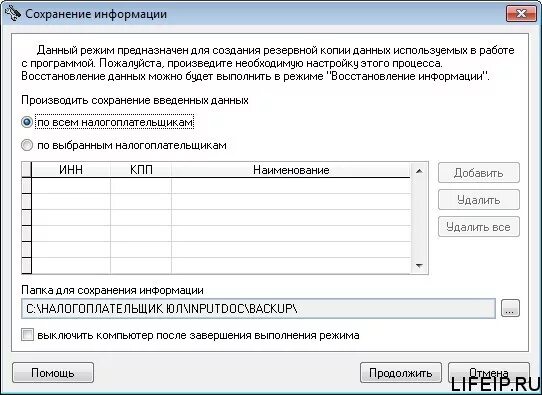This screenshot has height=395, width=542.
Task: Open folder browse ellipsis button
Action: (510, 308)
